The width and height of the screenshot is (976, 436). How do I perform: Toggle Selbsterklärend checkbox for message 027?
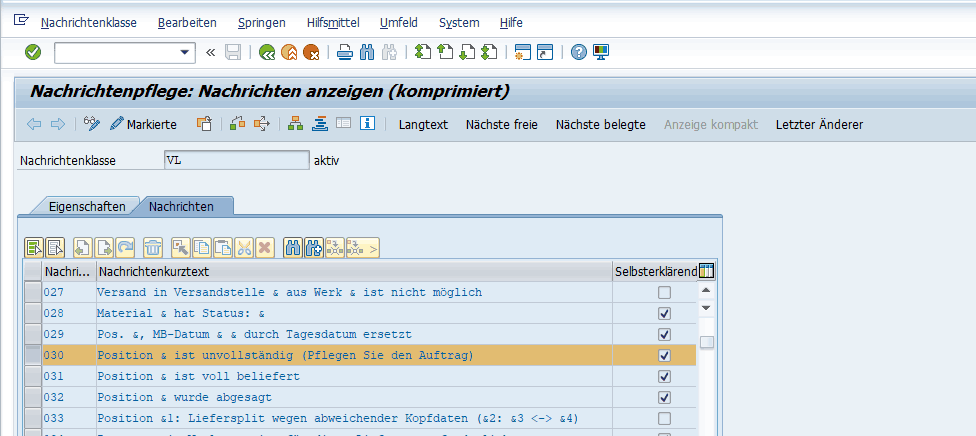tap(664, 293)
